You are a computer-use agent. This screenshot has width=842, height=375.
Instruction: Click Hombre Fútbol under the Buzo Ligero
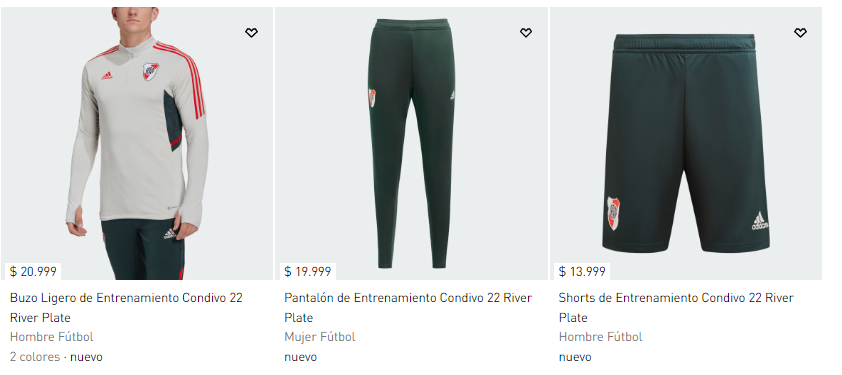[x=52, y=337]
